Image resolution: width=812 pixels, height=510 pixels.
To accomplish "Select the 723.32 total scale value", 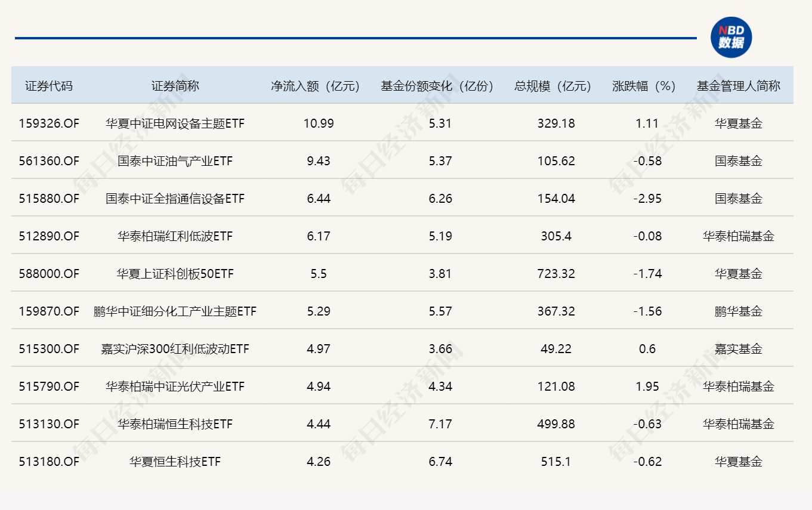I will 556,274.
